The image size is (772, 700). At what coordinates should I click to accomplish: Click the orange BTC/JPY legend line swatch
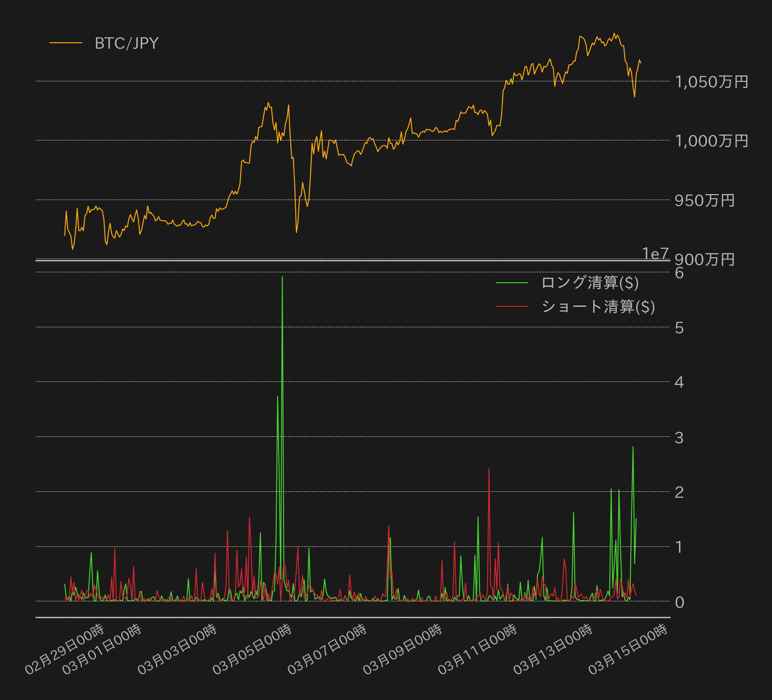(x=66, y=43)
